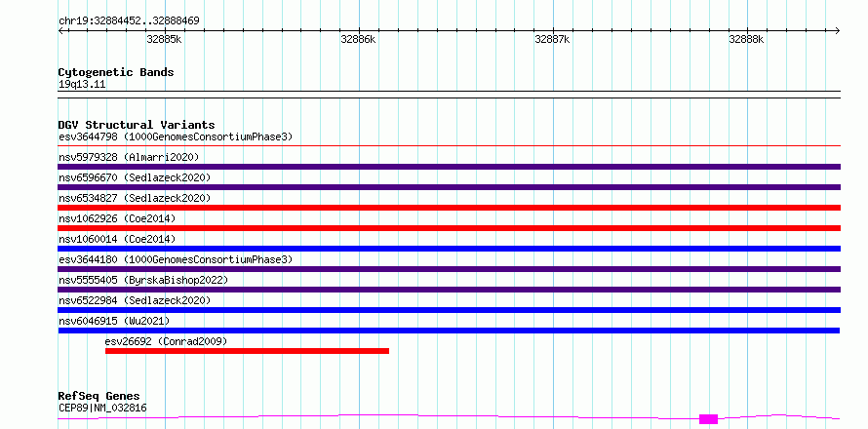Image resolution: width=868 pixels, height=429 pixels.
Task: Click the magenta CEP89 exon block
Action: pyautogui.click(x=709, y=419)
